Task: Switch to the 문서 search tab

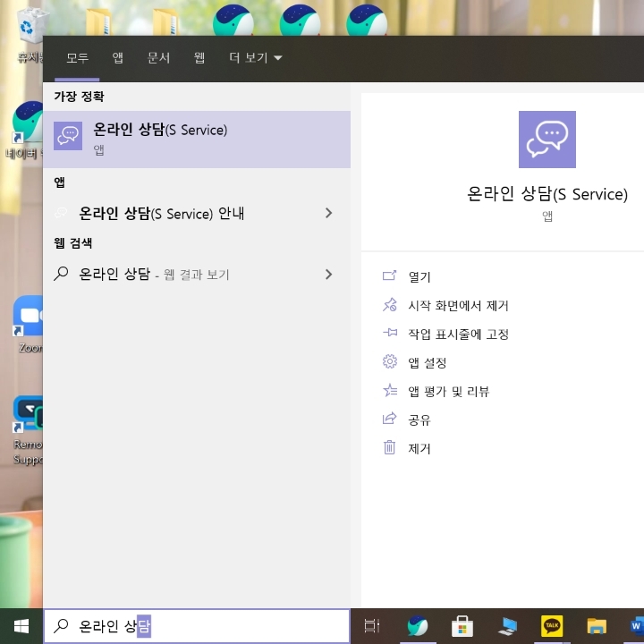Action: pyautogui.click(x=158, y=58)
